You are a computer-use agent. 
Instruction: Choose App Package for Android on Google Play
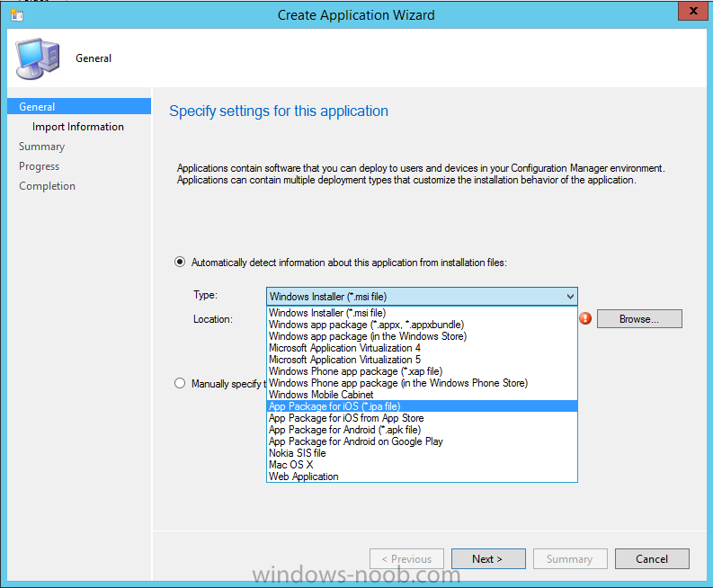click(422, 441)
